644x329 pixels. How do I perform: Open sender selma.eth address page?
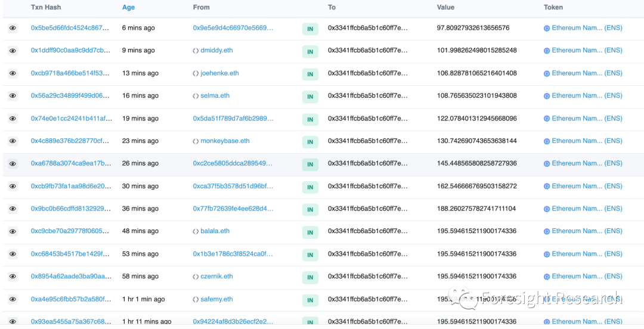[215, 95]
